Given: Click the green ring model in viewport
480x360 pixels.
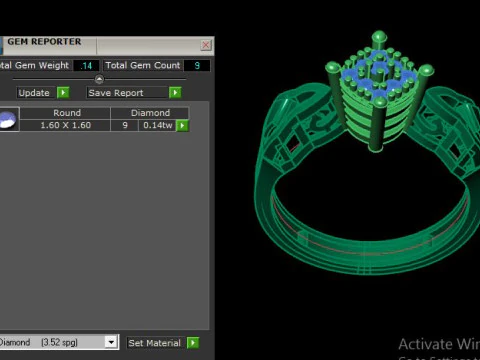Looking at the screenshot, I should coord(367,153).
